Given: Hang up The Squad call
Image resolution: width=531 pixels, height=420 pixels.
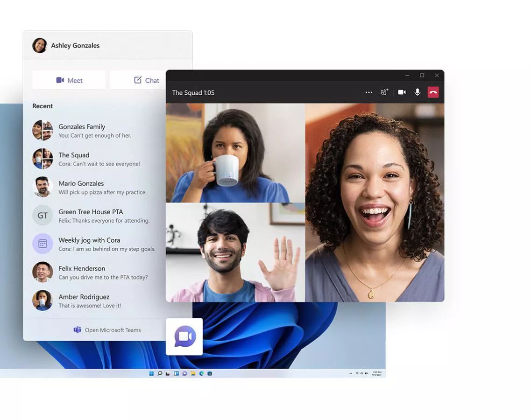Looking at the screenshot, I should [x=433, y=92].
